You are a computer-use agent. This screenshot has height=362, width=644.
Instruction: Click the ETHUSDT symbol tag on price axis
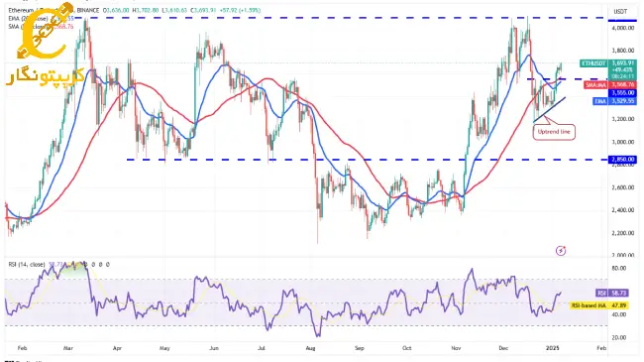coord(593,63)
